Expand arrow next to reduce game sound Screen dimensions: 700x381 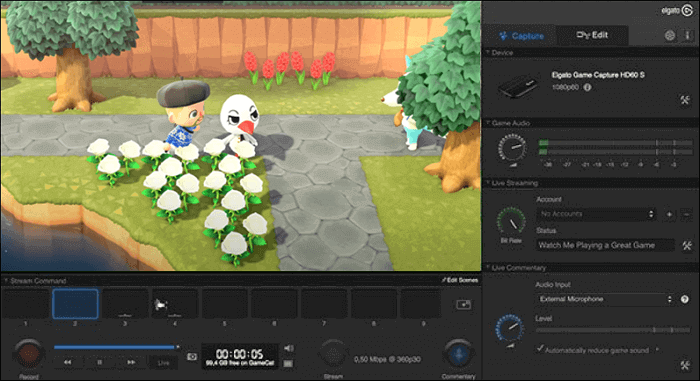pos(657,349)
